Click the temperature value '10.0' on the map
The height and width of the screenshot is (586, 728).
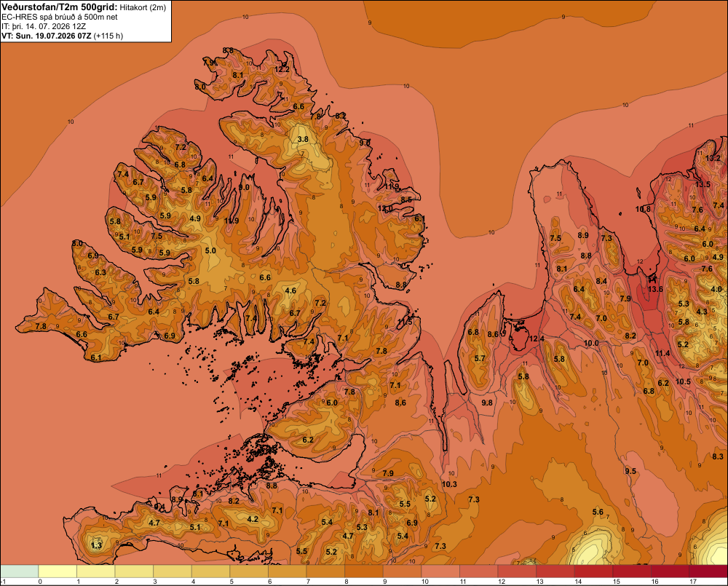(x=591, y=343)
